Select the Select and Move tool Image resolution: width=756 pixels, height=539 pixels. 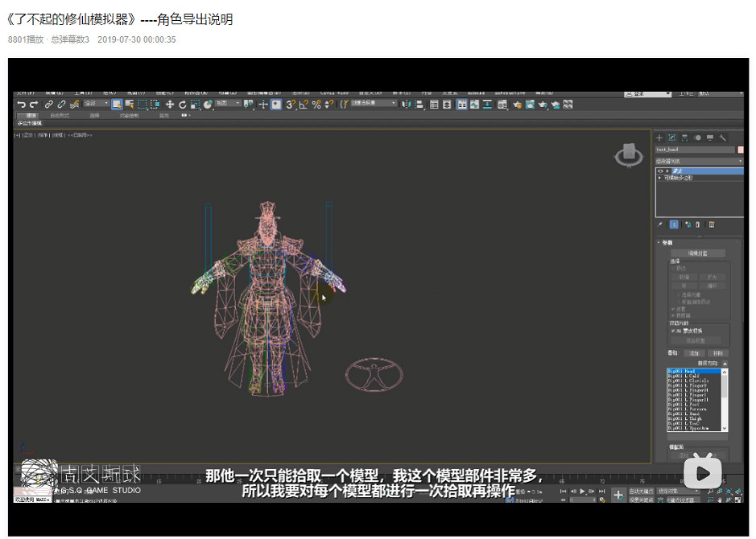171,103
